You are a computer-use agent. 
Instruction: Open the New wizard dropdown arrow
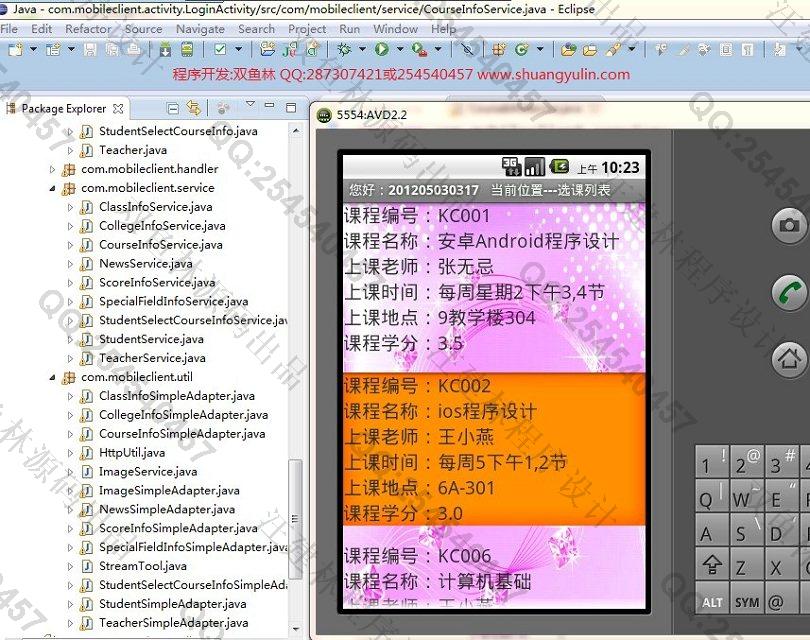pos(34,50)
